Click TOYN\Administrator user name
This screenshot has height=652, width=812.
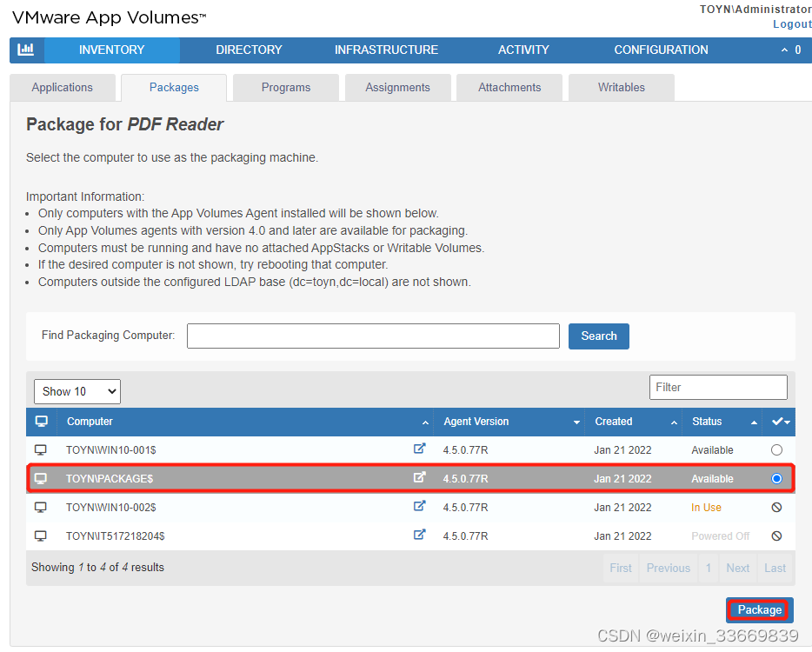(x=755, y=10)
